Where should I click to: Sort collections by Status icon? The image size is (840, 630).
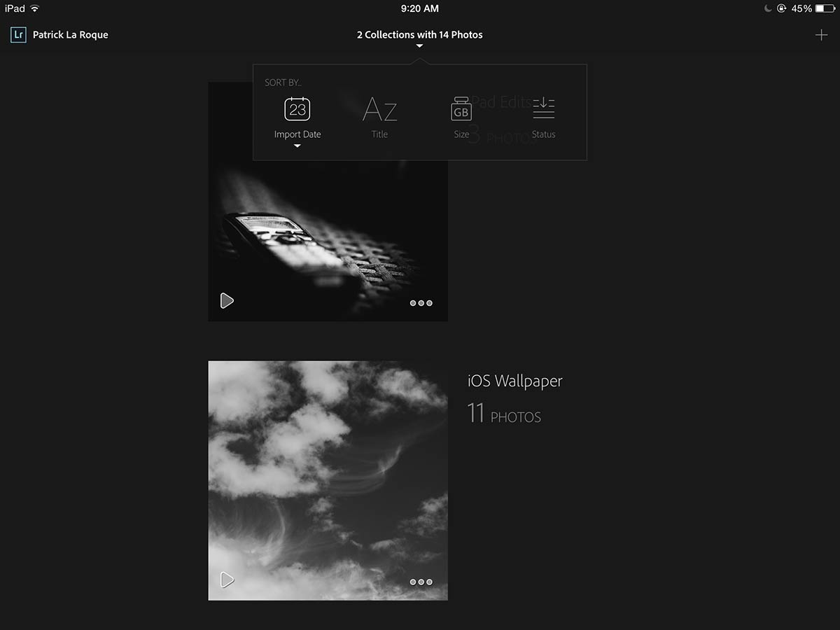543,108
